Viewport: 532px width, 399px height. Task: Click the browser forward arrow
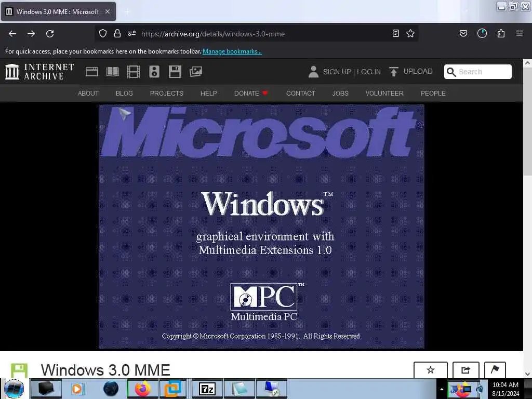pos(31,34)
